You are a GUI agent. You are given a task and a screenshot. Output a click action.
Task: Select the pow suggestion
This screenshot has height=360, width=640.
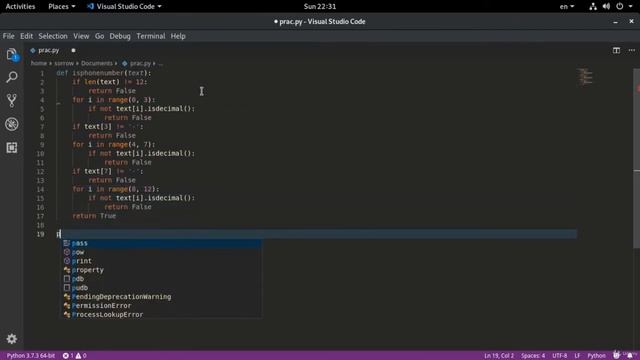point(162,252)
